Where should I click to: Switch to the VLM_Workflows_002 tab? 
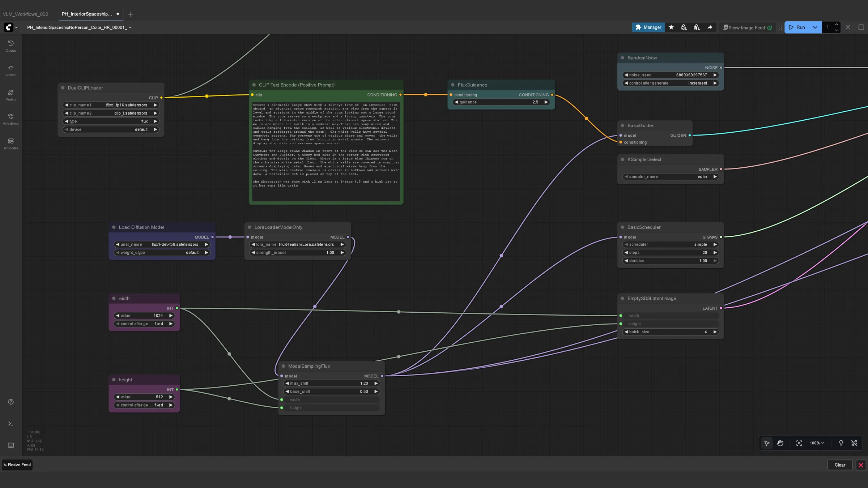(x=26, y=14)
